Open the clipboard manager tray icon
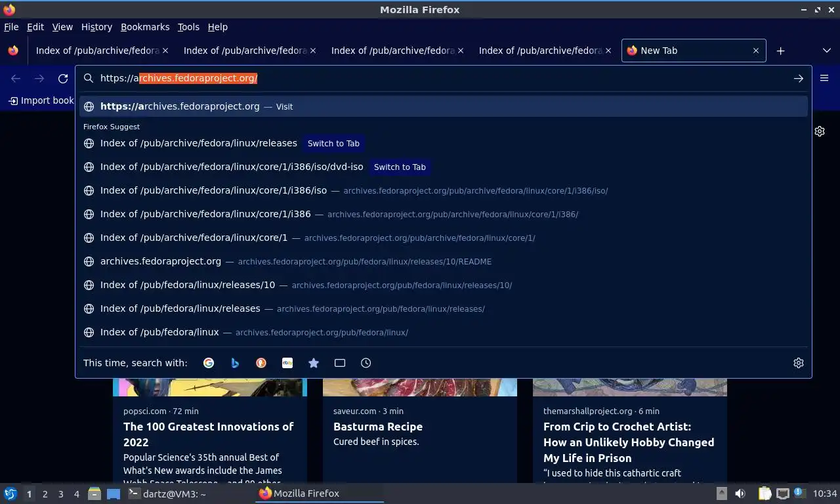The image size is (840, 504). [x=765, y=493]
